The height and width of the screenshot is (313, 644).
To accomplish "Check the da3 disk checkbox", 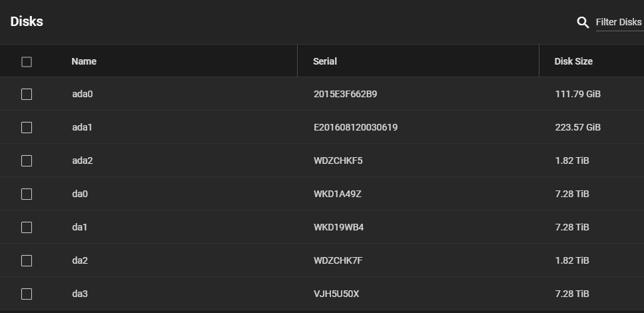I will tap(26, 294).
